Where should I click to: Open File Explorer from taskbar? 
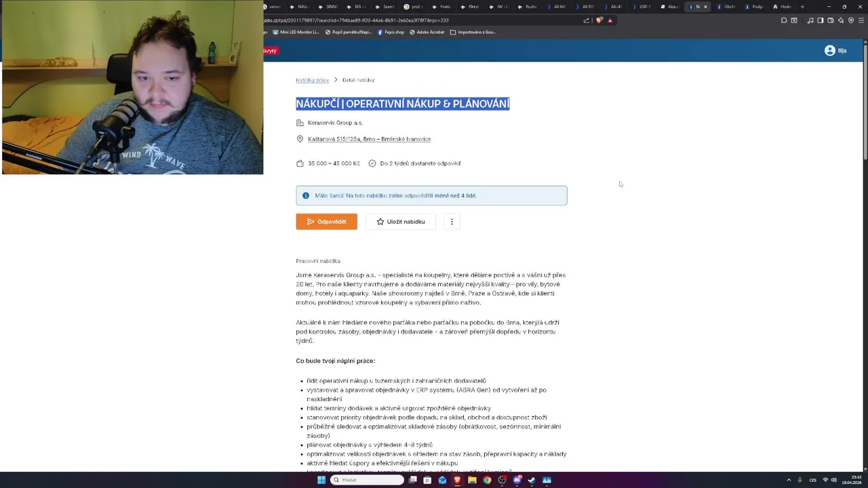tap(472, 480)
